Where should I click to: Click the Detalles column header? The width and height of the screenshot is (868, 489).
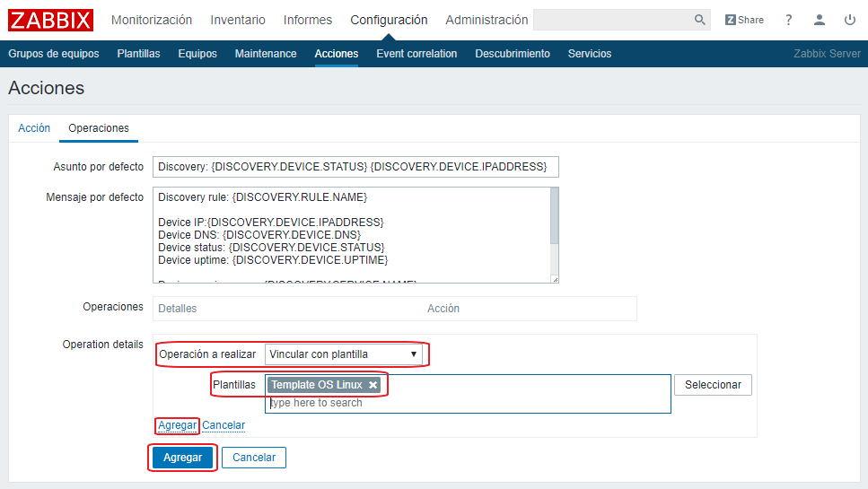[x=177, y=309]
